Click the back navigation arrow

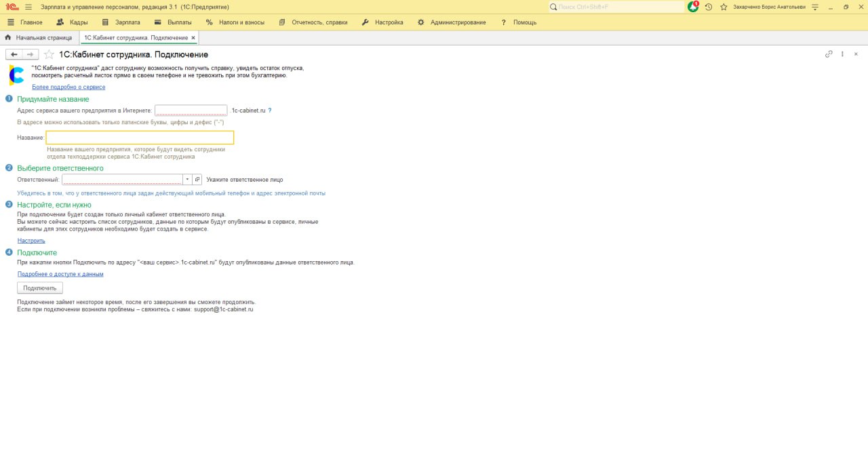pyautogui.click(x=14, y=54)
